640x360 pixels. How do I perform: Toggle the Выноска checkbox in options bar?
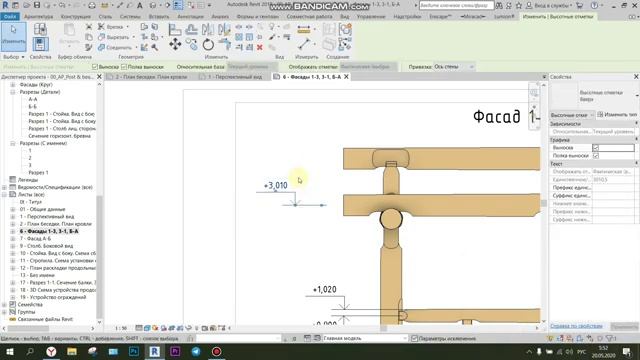click(x=95, y=67)
